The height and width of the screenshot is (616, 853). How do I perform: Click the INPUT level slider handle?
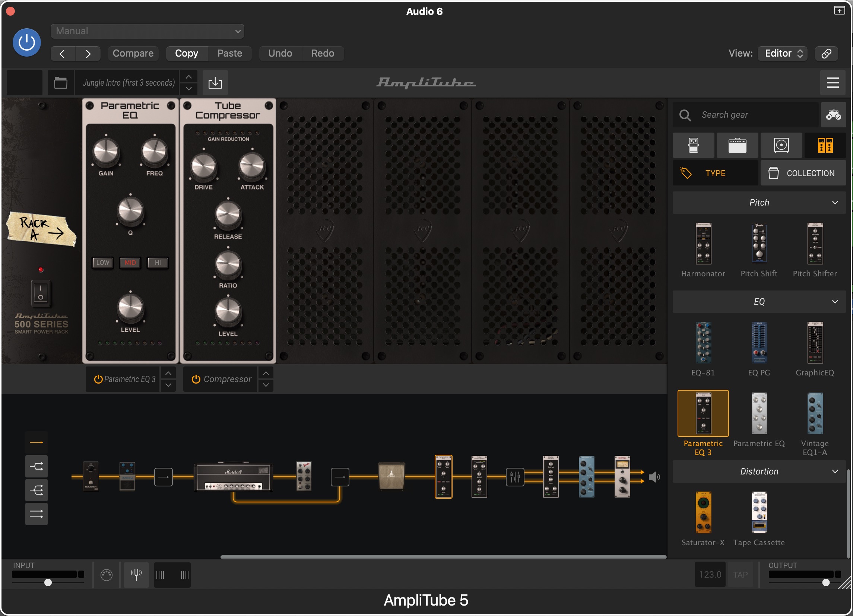coord(48,582)
